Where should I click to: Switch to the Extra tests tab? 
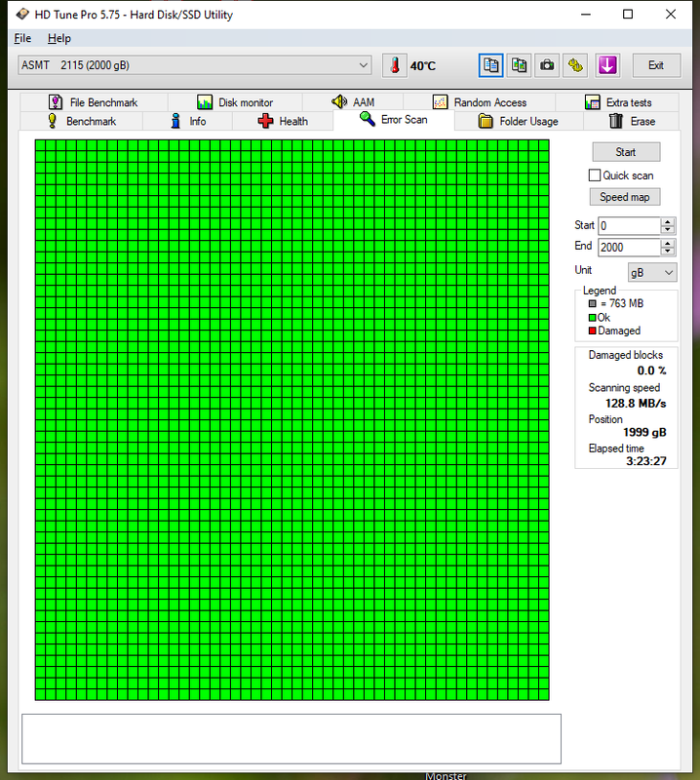617,102
